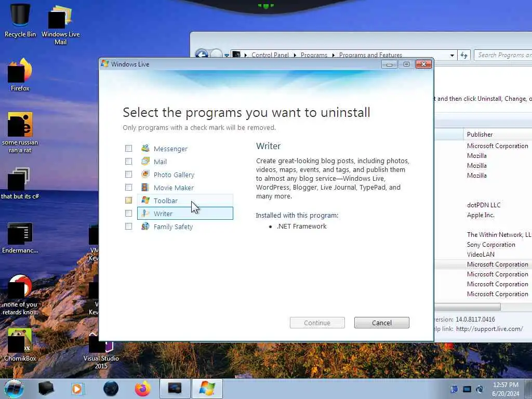Screen dimensions: 532x399
Task: Select the Writer label
Action: click(x=163, y=214)
